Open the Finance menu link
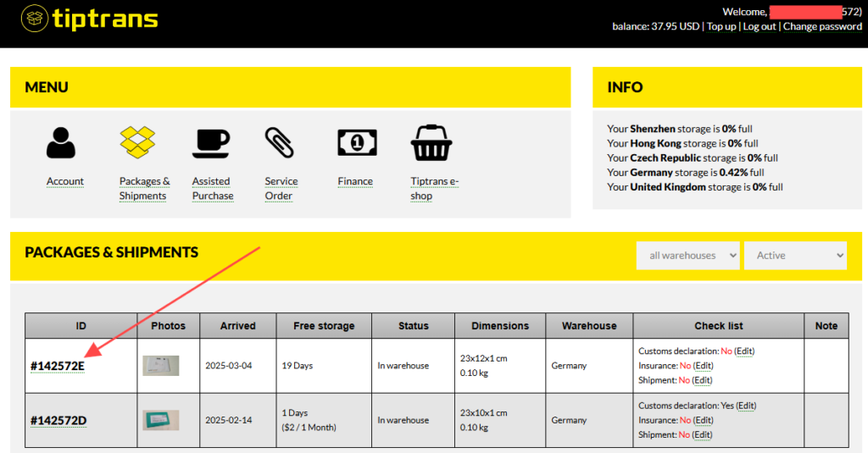The width and height of the screenshot is (868, 453). point(355,181)
